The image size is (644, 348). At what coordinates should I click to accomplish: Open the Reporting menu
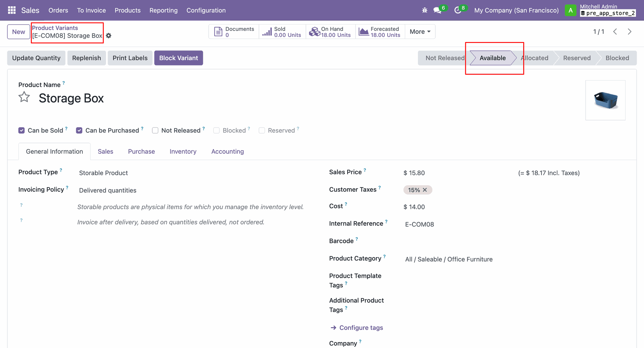163,10
